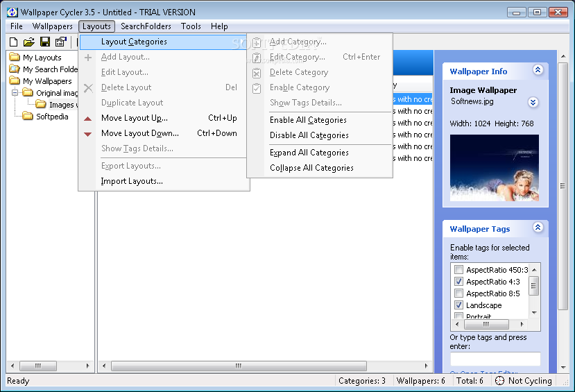Click the Delete Category icon in submenu
575x392 pixels.
click(257, 73)
